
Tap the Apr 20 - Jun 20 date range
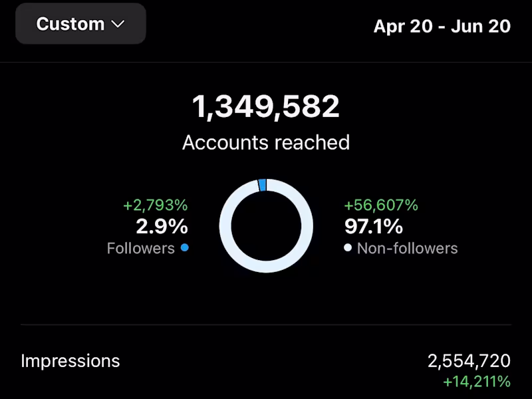[442, 26]
